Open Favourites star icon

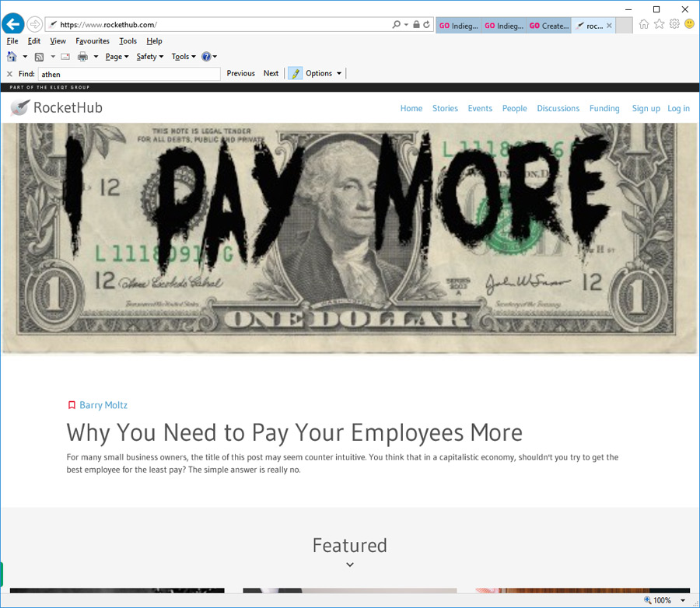pos(660,24)
